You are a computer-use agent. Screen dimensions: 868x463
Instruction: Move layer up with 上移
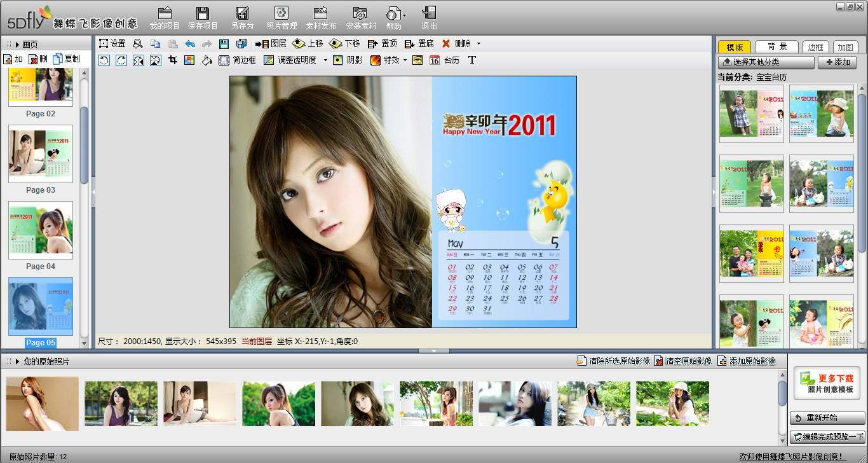[308, 44]
